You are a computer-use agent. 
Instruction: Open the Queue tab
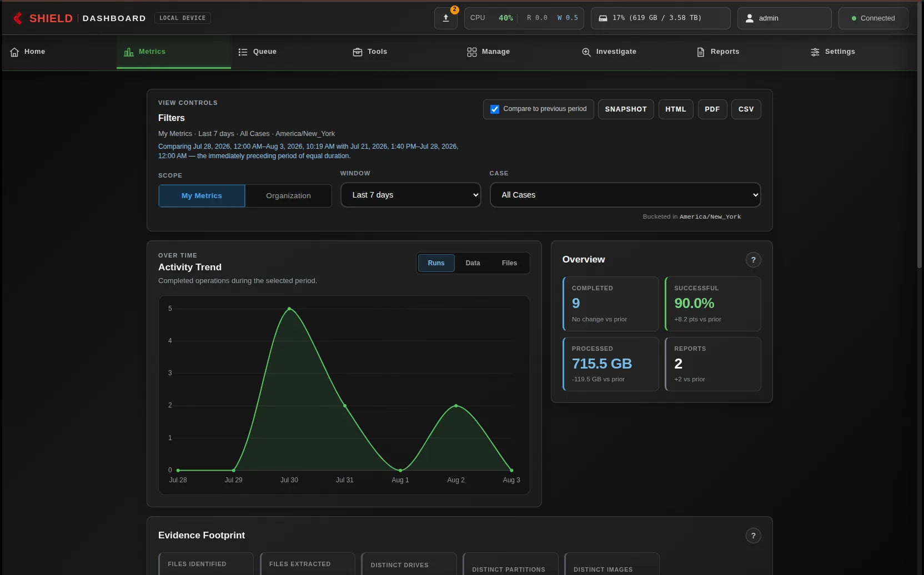pyautogui.click(x=288, y=52)
